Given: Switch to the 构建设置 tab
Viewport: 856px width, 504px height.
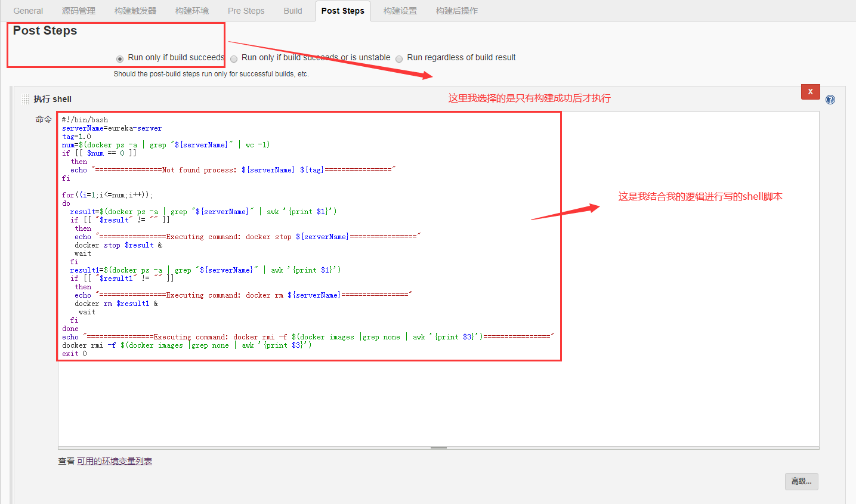Looking at the screenshot, I should pos(400,11).
